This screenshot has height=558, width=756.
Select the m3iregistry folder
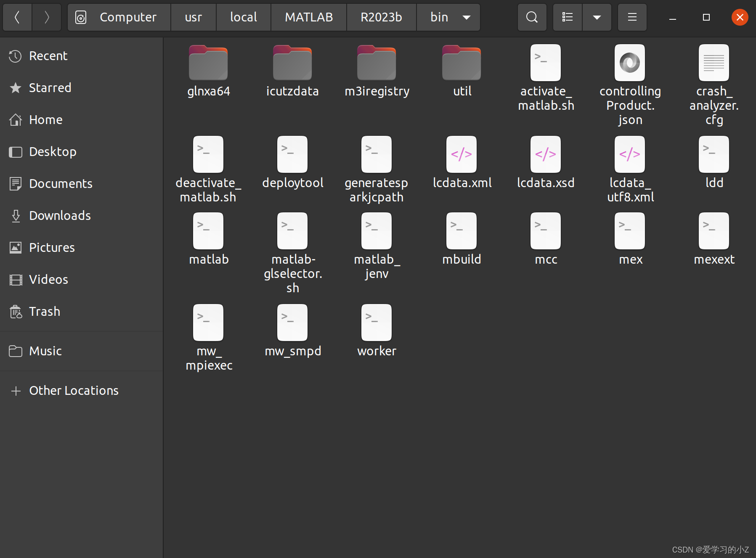[377, 71]
